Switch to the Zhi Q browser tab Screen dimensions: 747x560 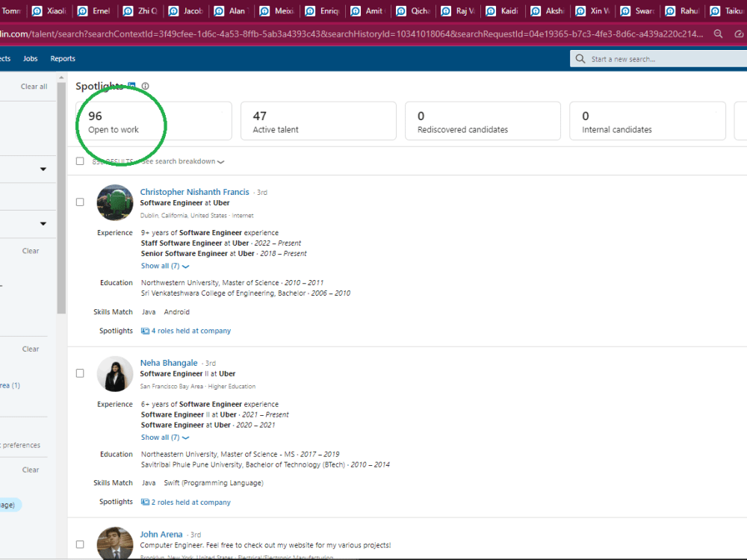[x=141, y=10]
